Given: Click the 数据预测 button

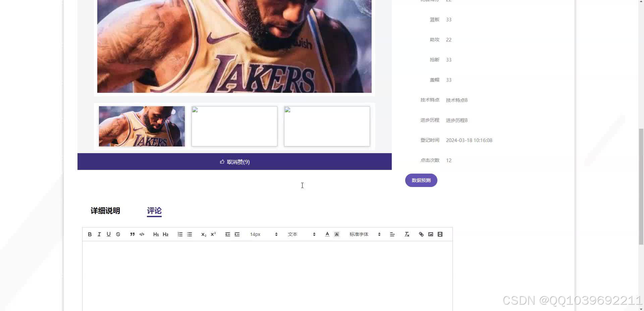Looking at the screenshot, I should click(x=421, y=180).
